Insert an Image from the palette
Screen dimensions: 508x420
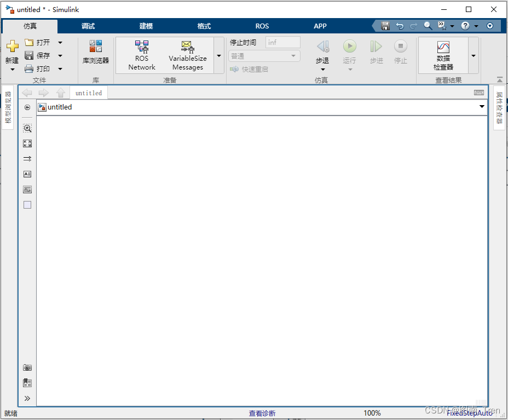27,189
